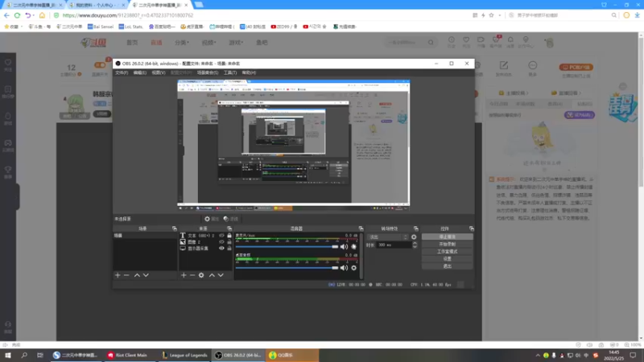This screenshot has width=644, height=362.
Task: Open settings gear for desktop audio channel
Action: (x=353, y=268)
